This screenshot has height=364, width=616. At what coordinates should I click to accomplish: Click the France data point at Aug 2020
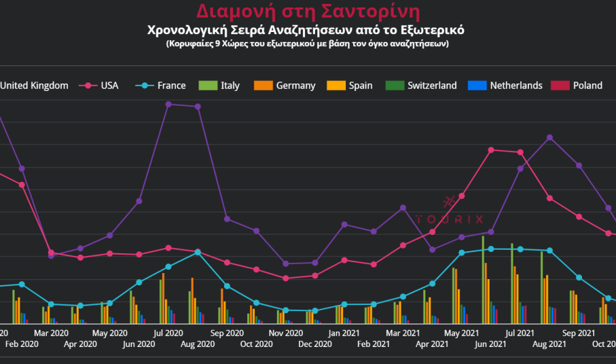coord(198,252)
